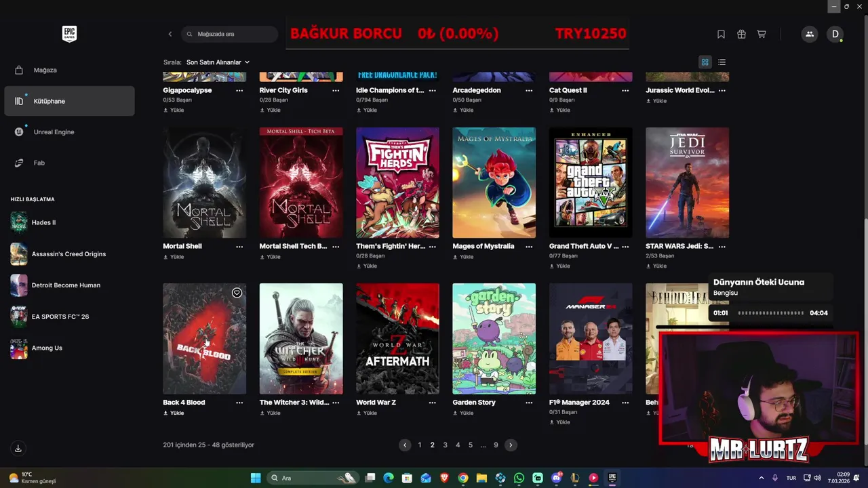The width and height of the screenshot is (868, 488).
Task: Go to page 9
Action: click(x=496, y=445)
